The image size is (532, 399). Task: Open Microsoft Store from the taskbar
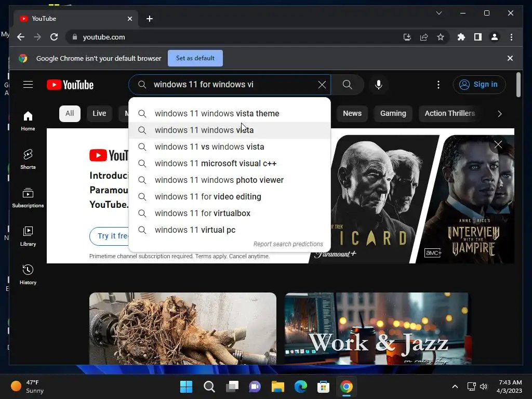click(x=323, y=387)
